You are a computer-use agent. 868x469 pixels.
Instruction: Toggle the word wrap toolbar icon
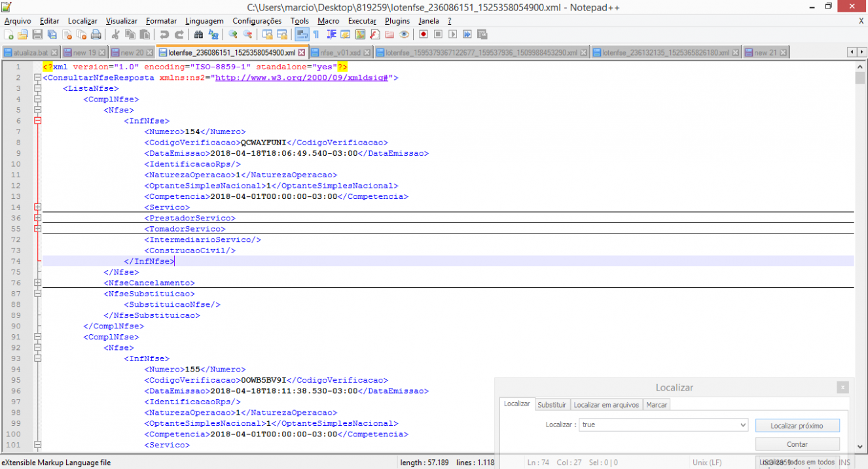(302, 34)
